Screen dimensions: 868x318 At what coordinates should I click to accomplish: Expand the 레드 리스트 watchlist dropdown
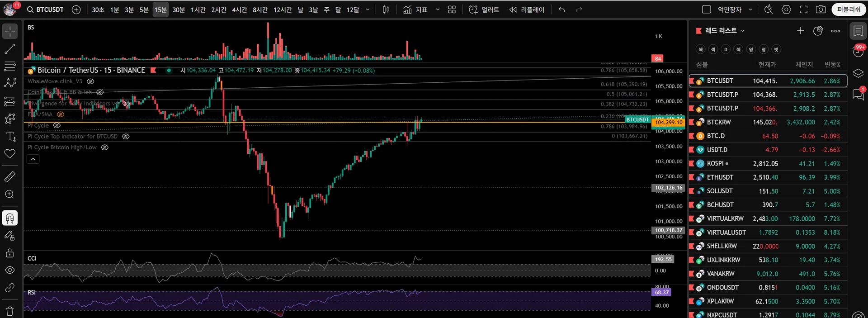coord(725,30)
